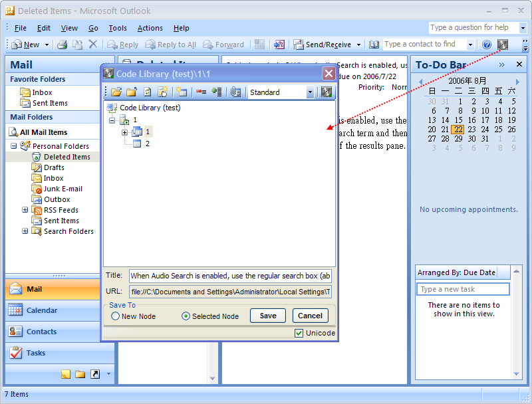Expand the RSS Feeds folder
Viewport: 532px width, 404px height.
click(x=25, y=210)
